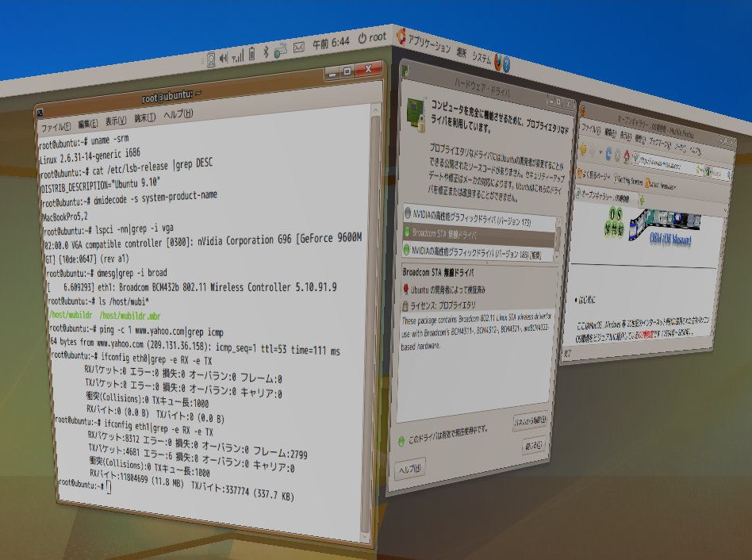Click the ライセンス: プロプライエタリ line

tap(443, 305)
